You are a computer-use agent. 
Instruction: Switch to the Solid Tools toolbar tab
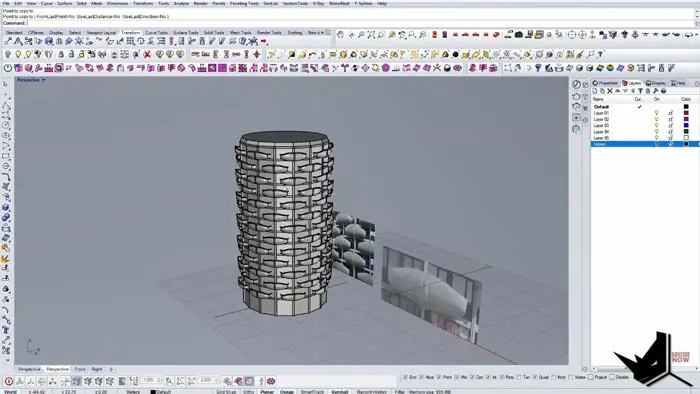(214, 33)
